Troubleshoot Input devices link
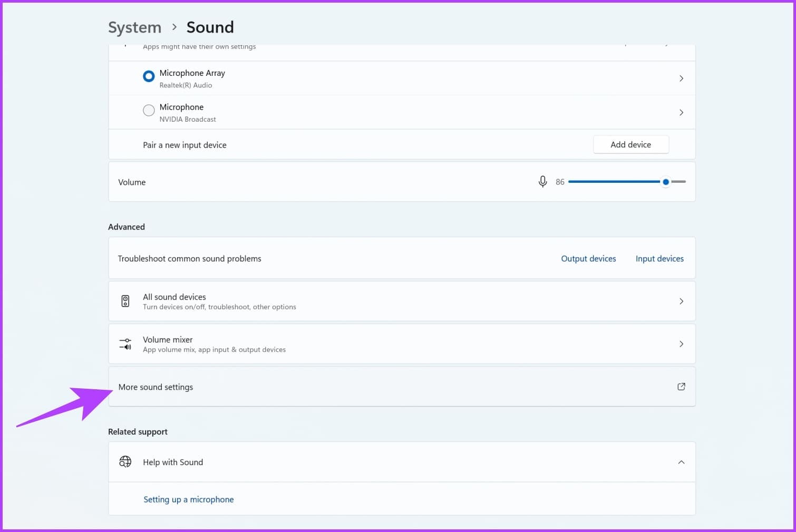Screen dimensions: 796x532 click(659, 259)
